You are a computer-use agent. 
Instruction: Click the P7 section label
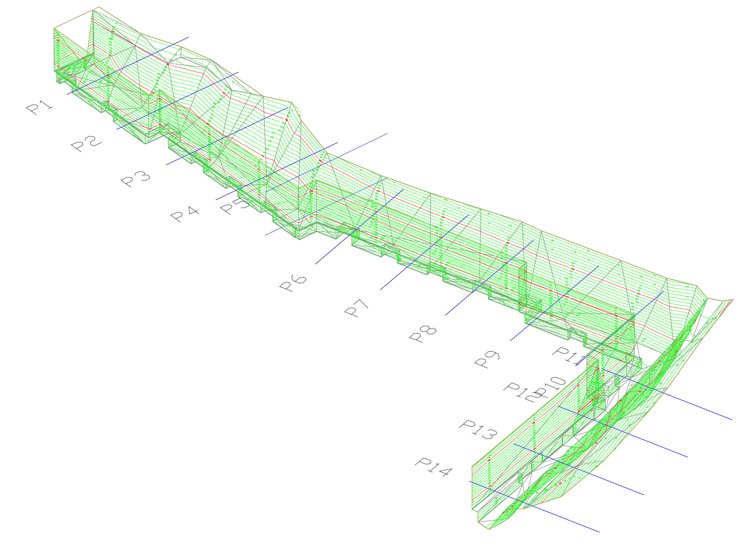pos(356,308)
